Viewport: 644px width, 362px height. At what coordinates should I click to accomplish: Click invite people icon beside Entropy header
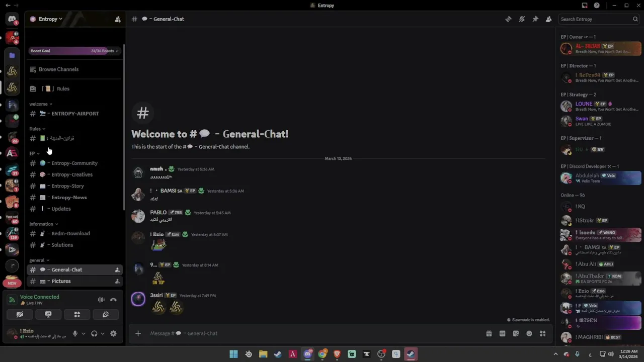[118, 19]
